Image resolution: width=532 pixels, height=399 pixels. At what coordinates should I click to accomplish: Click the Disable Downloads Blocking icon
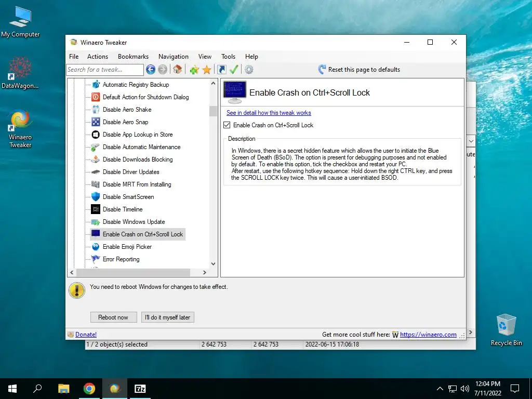click(x=96, y=159)
